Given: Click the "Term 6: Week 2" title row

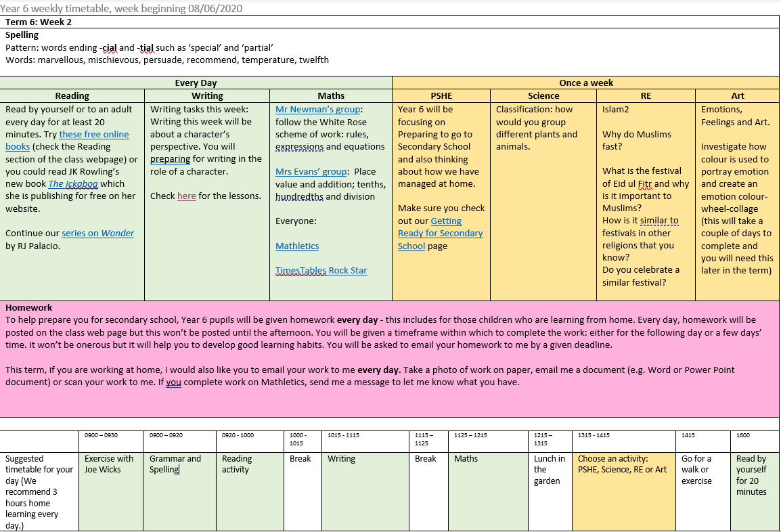Looking at the screenshot, I should (38, 22).
